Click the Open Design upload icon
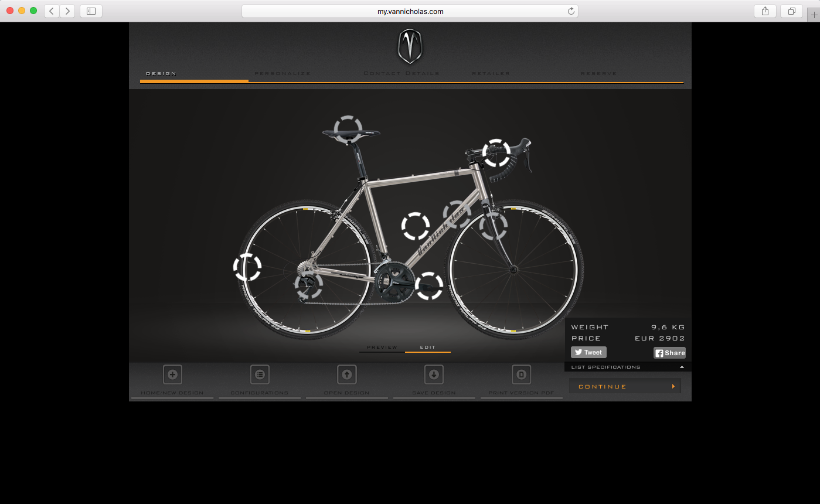This screenshot has width=820, height=504. click(x=347, y=374)
